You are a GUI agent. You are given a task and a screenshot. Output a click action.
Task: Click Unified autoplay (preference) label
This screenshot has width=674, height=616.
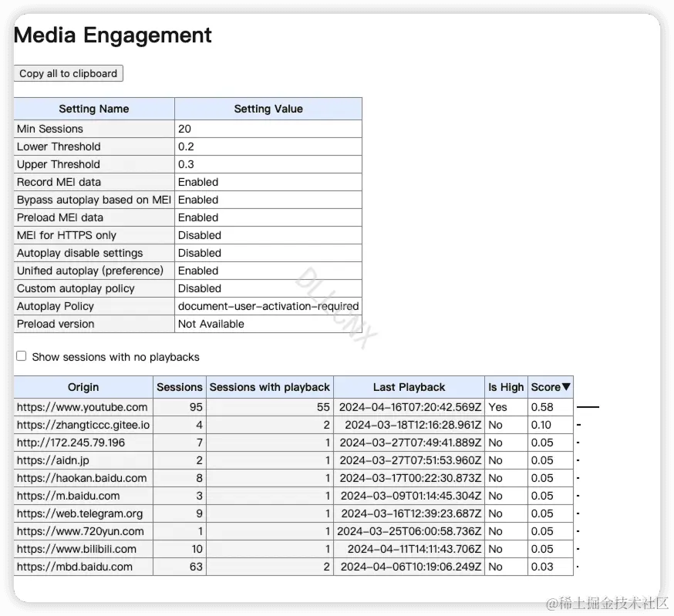click(x=89, y=271)
